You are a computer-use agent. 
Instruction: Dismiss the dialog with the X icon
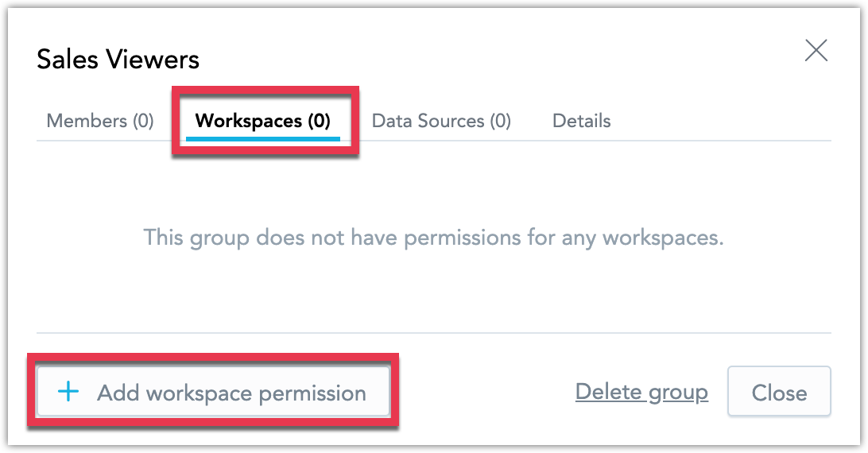pos(816,50)
